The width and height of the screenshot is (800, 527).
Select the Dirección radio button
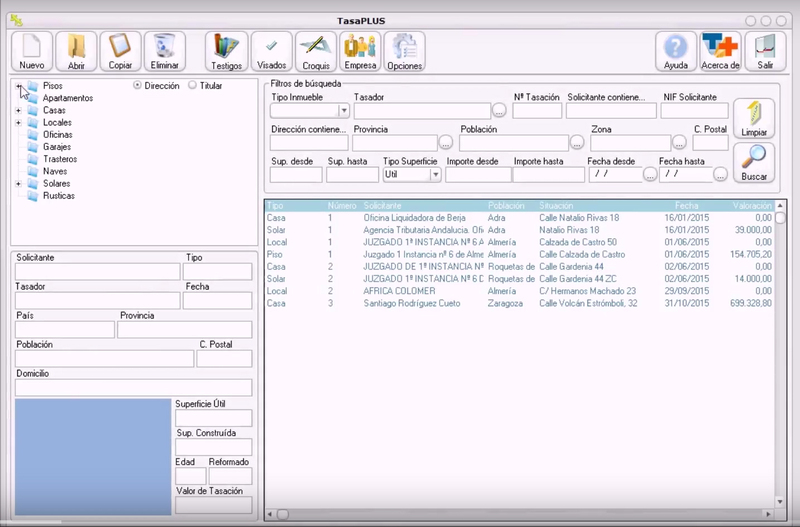tap(138, 86)
